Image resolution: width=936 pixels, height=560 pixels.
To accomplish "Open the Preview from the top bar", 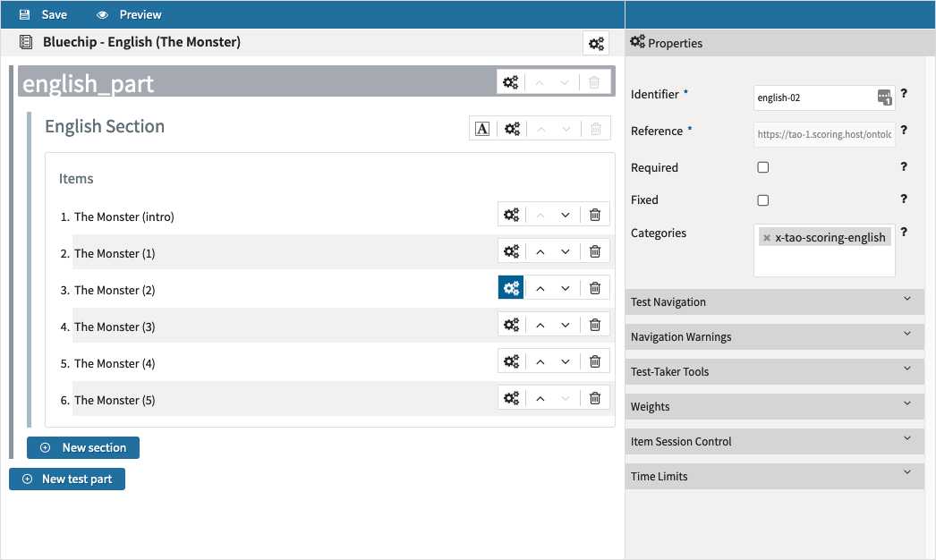I will [130, 14].
